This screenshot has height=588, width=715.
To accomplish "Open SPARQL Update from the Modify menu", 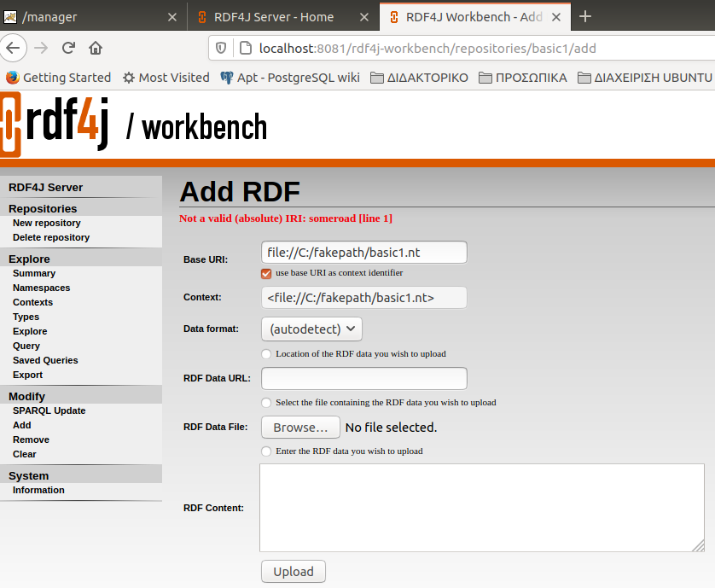I will click(x=49, y=410).
